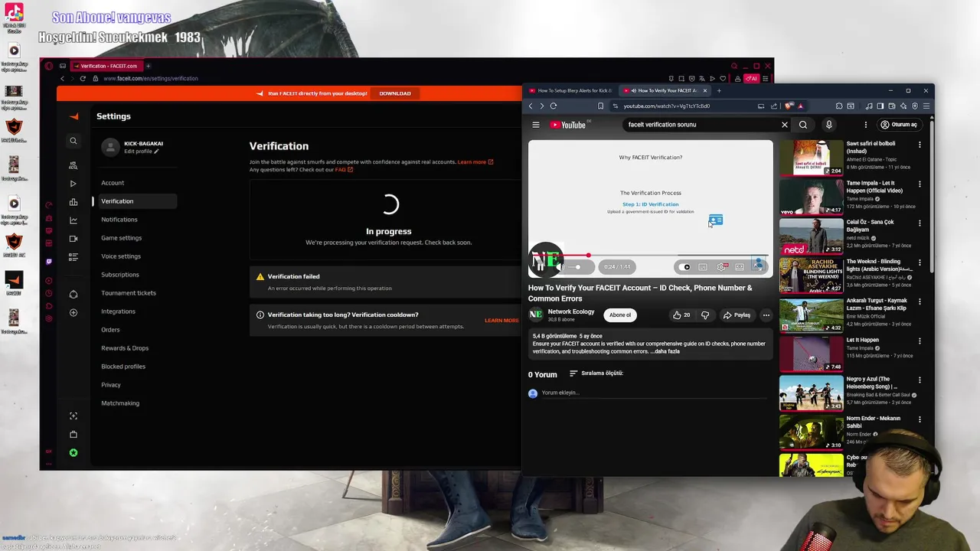Image resolution: width=980 pixels, height=551 pixels.
Task: Click the plus circle icon in FACEIT sidebar
Action: point(73,312)
